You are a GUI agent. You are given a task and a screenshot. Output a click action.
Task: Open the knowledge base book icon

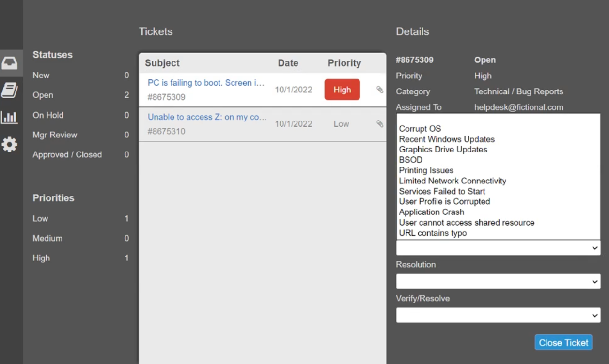(x=10, y=90)
